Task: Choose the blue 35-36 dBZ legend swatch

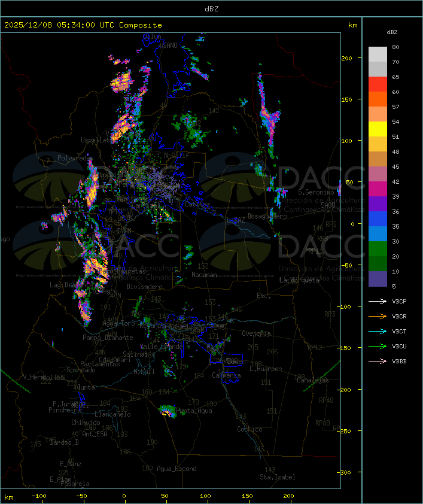Action: coord(378,219)
